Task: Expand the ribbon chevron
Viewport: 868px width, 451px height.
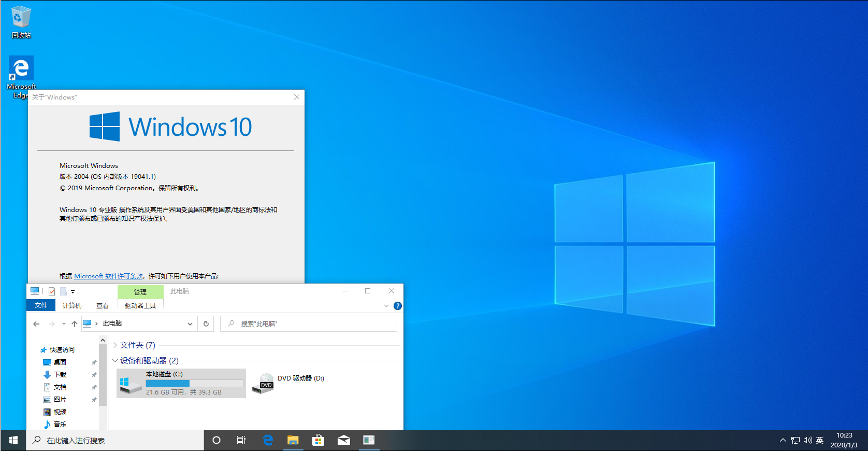Action: coord(386,306)
